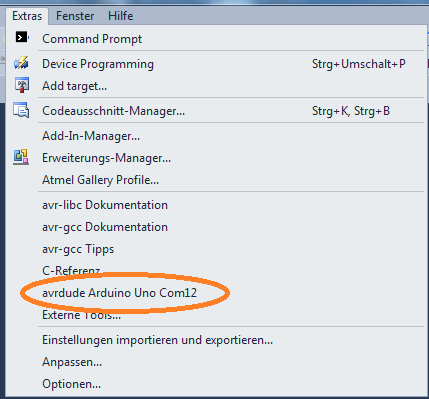
Task: Click the Device Programming lightning icon
Action: pyautogui.click(x=21, y=63)
